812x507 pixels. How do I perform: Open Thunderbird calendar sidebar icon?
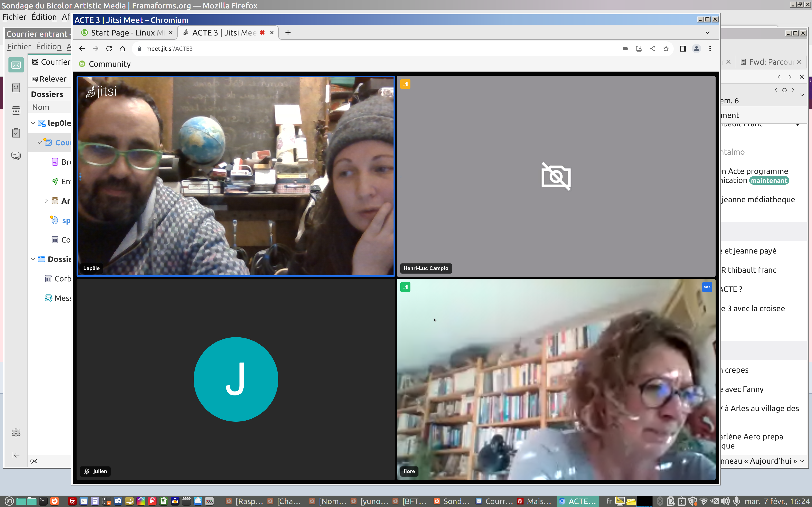pos(16,111)
